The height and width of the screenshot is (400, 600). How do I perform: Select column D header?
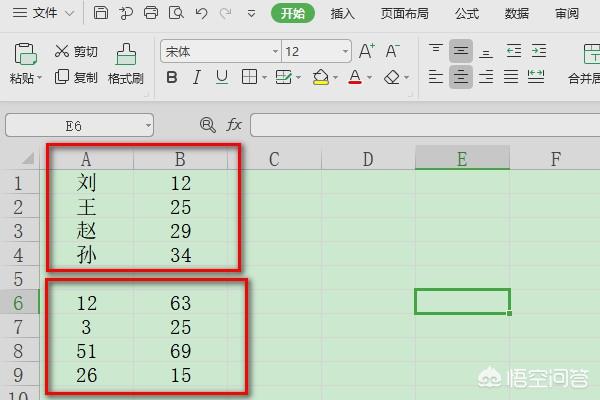tap(368, 159)
